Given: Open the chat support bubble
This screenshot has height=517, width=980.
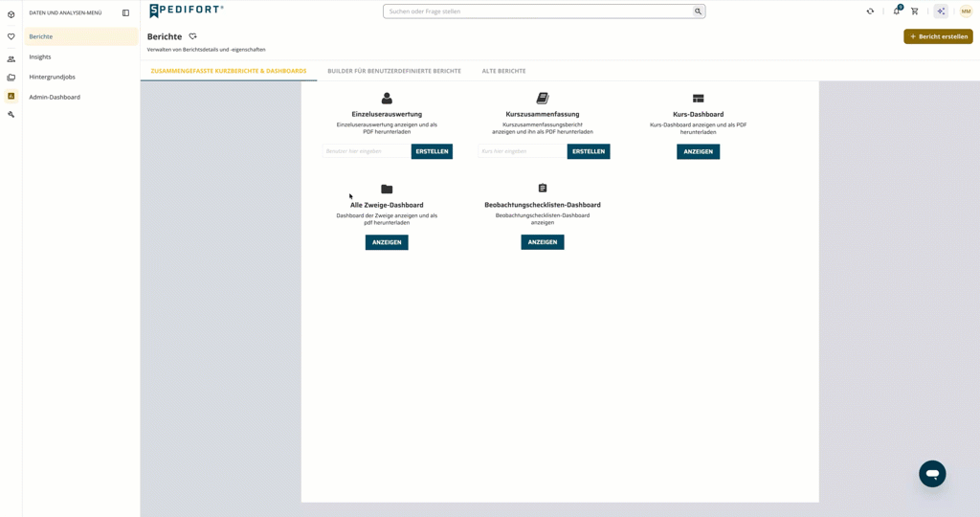Looking at the screenshot, I should [932, 474].
